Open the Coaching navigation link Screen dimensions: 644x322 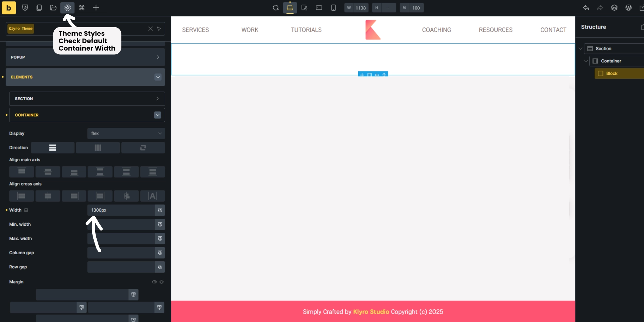(x=436, y=30)
